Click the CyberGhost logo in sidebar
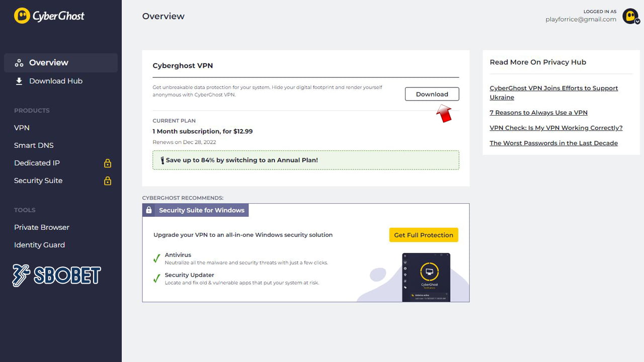 tap(49, 16)
